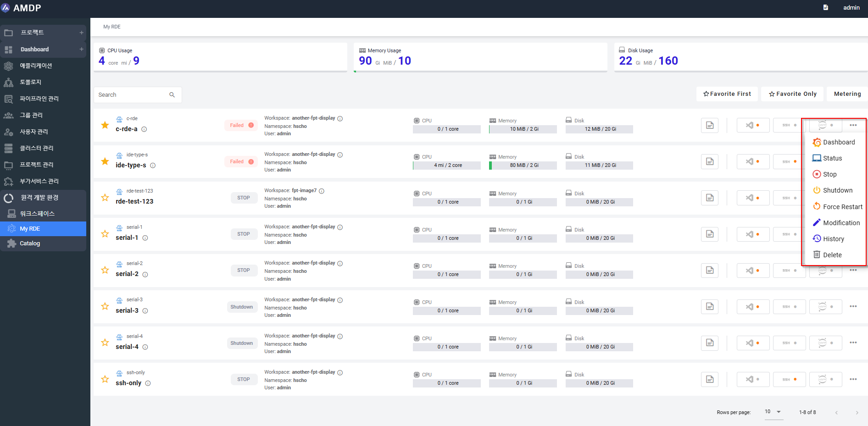Open VS Code button for rde-test-123
The width and height of the screenshot is (868, 426).
(753, 198)
